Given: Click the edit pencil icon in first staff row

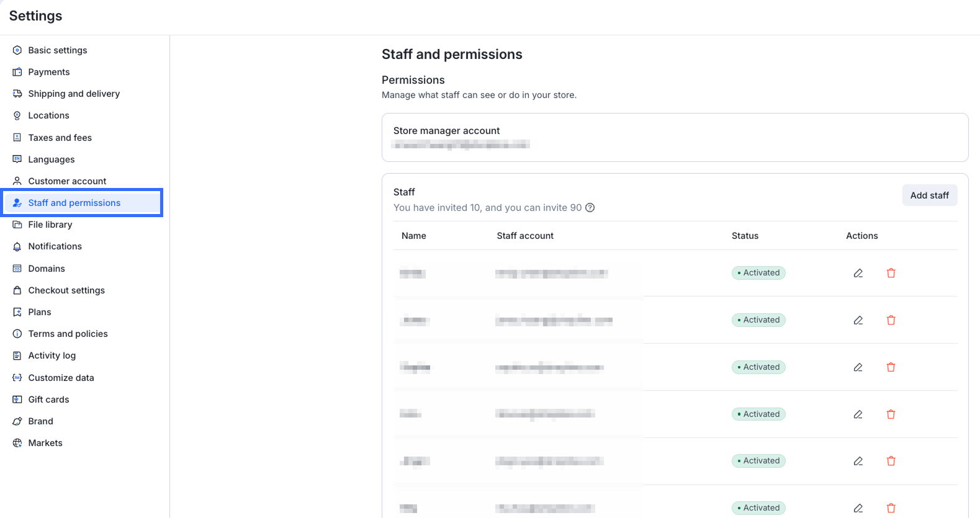Looking at the screenshot, I should tap(858, 273).
